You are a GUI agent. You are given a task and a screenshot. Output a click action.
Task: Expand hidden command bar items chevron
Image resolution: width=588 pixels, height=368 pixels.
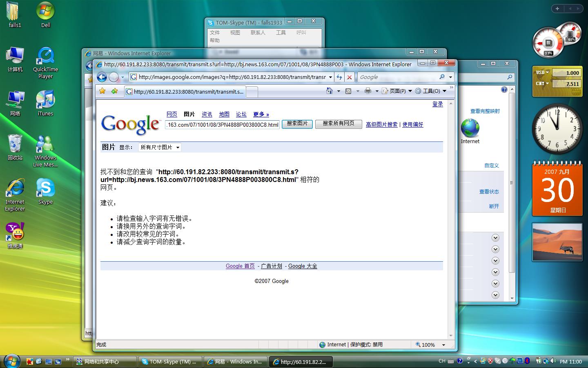click(451, 88)
